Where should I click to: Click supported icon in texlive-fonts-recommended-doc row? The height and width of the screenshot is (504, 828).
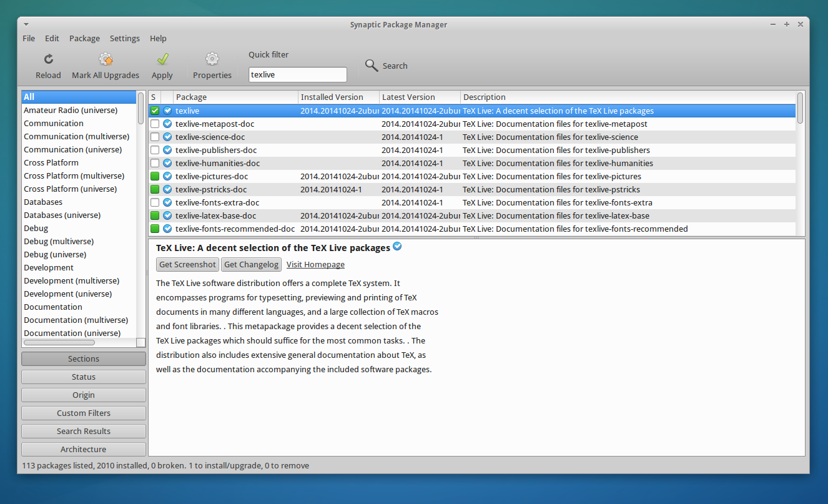pos(167,229)
